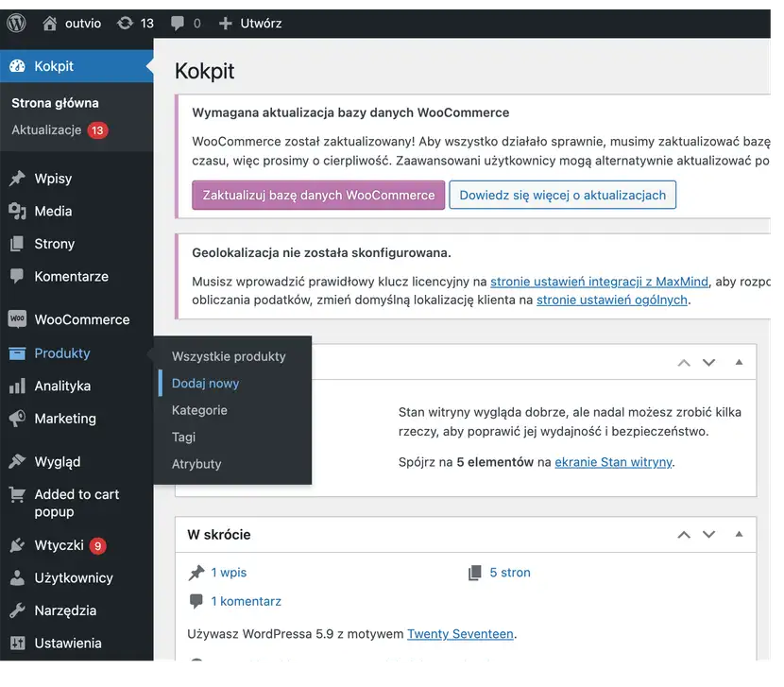Image resolution: width=784 pixels, height=687 pixels.
Task: Click the pages icon next to 5 stron
Action: [x=475, y=573]
